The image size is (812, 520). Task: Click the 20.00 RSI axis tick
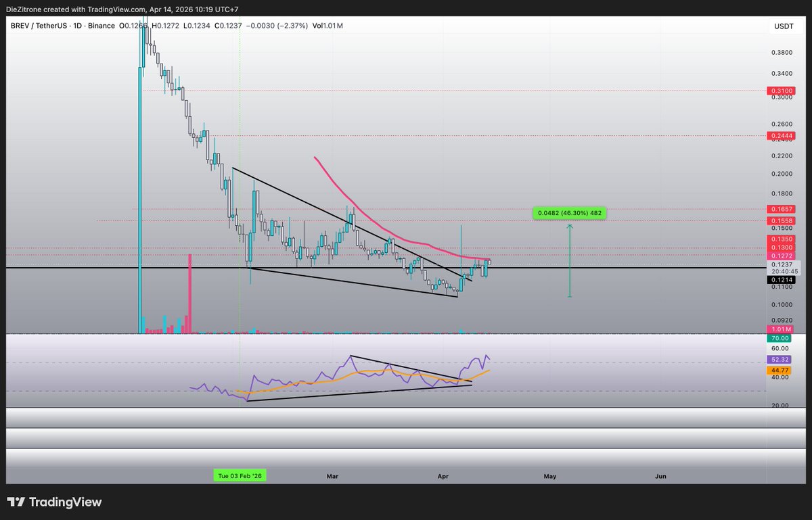point(782,405)
